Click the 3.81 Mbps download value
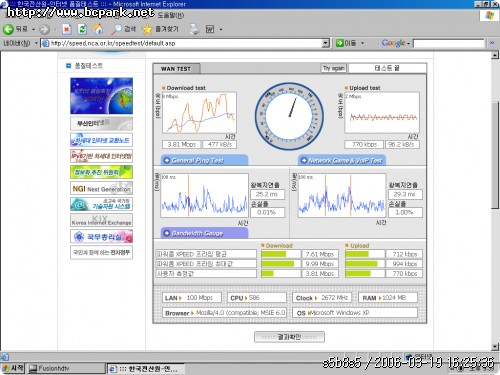The width and height of the screenshot is (500, 375). click(182, 144)
